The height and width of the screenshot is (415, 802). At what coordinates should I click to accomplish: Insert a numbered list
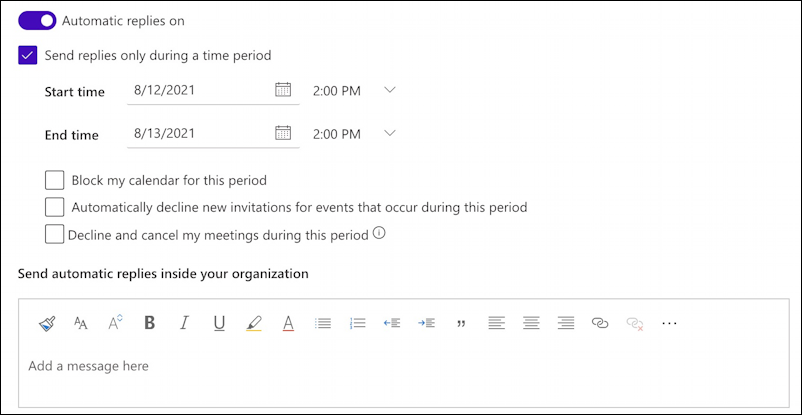358,323
